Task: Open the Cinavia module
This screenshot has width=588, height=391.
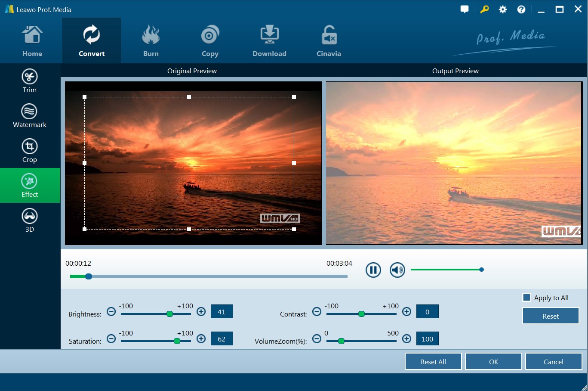Action: [329, 41]
